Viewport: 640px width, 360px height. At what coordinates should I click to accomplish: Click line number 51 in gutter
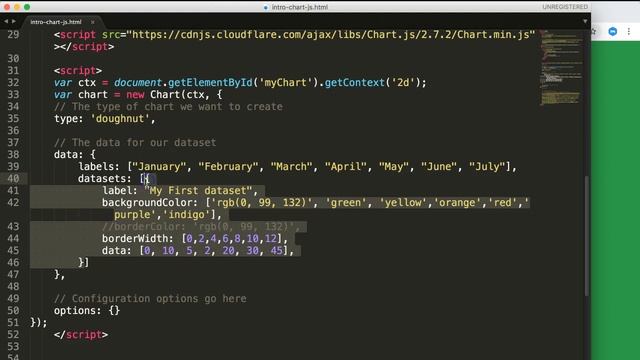click(13, 322)
